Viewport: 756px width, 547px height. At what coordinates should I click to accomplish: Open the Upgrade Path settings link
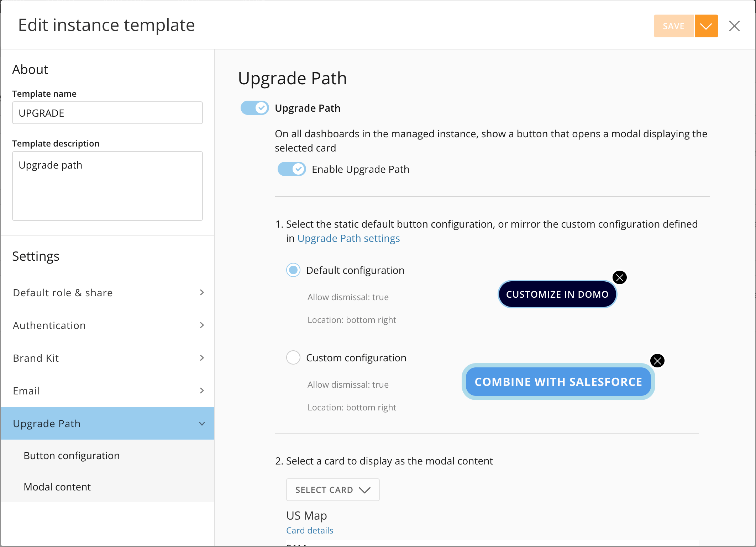(x=348, y=238)
